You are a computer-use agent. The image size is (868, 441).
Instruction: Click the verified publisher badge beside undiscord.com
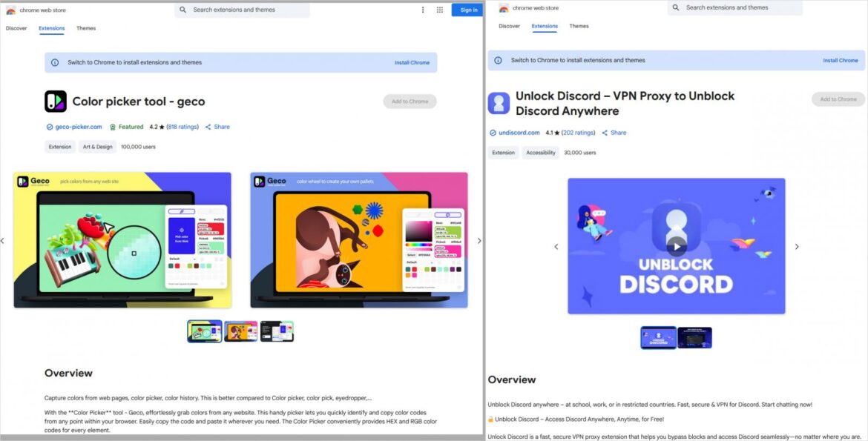(x=492, y=132)
